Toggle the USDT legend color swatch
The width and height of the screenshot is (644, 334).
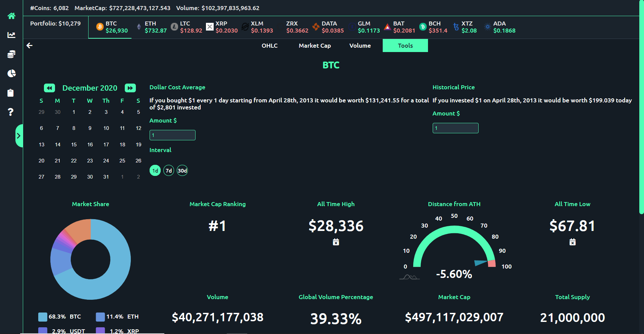43,331
